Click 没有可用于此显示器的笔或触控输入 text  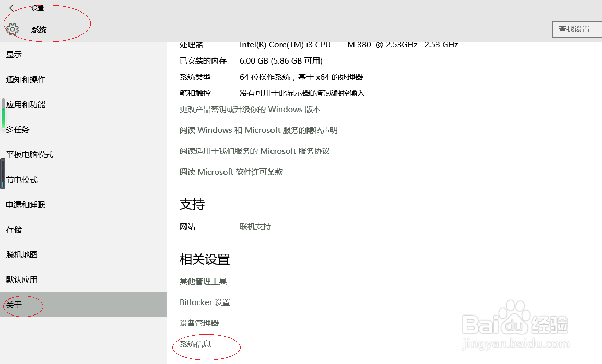click(302, 93)
